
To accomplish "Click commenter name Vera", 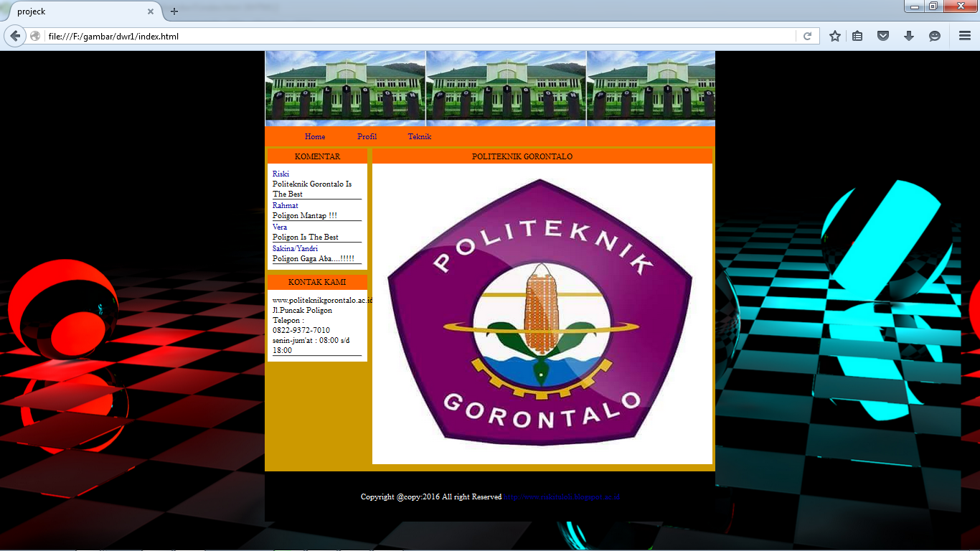I will [x=280, y=227].
